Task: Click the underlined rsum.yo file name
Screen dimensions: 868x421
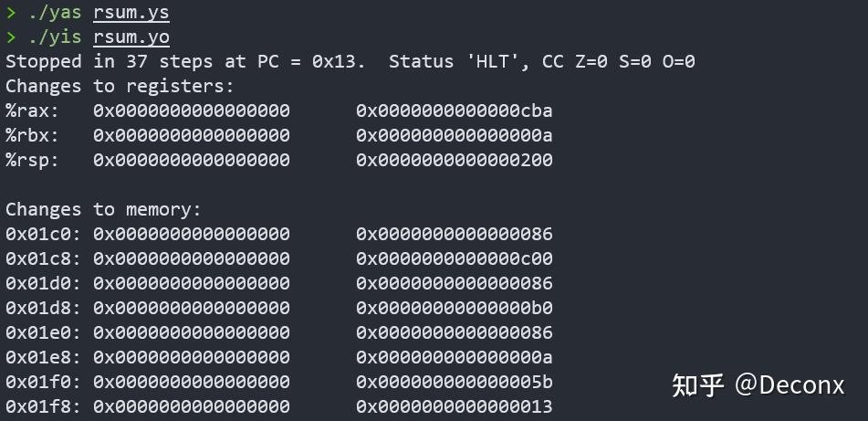Action: click(131, 37)
